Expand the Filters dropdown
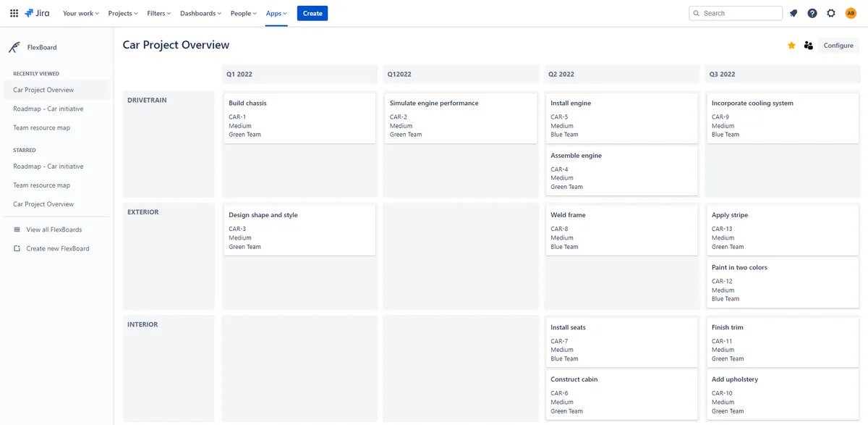868x425 pixels. 158,13
